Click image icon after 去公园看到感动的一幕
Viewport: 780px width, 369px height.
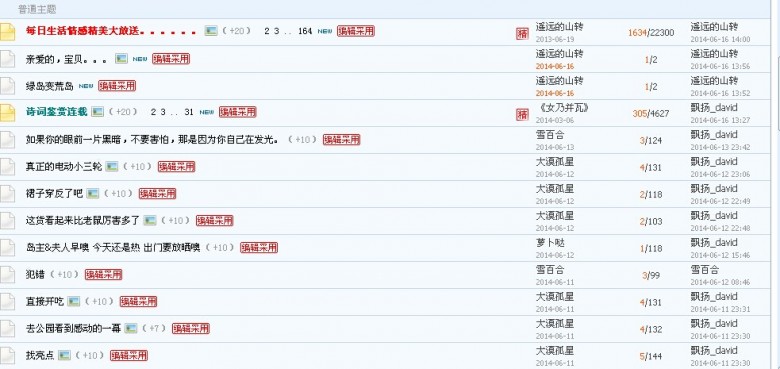point(131,328)
